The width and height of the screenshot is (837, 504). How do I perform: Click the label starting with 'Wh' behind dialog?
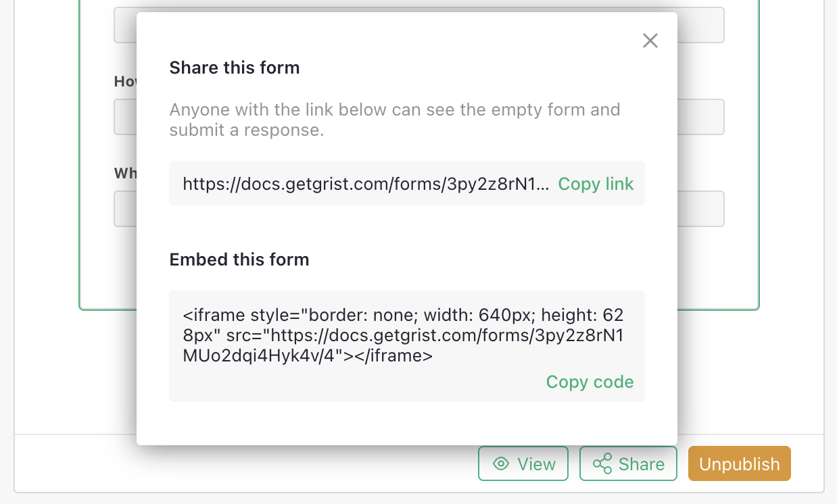(124, 173)
